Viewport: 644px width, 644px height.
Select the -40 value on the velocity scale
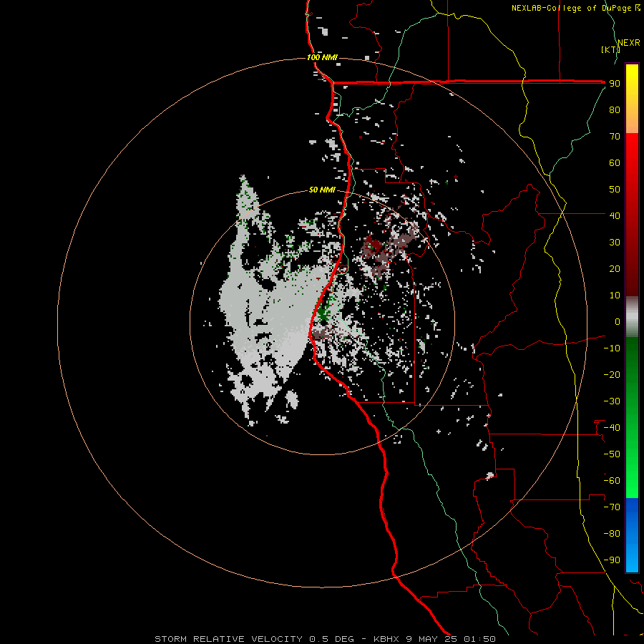point(612,428)
